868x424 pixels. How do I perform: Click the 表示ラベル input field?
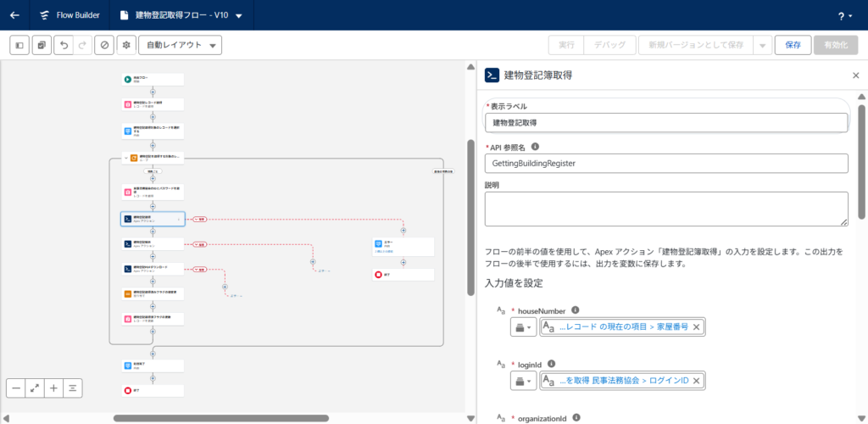666,122
